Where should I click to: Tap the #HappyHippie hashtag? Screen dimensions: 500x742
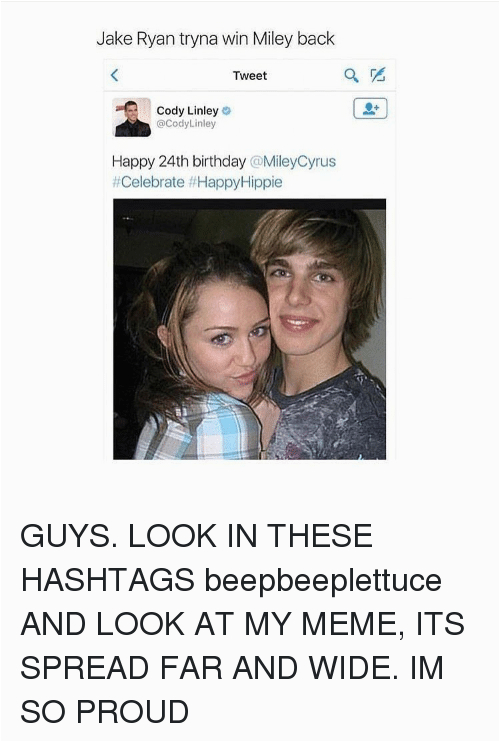[235, 183]
